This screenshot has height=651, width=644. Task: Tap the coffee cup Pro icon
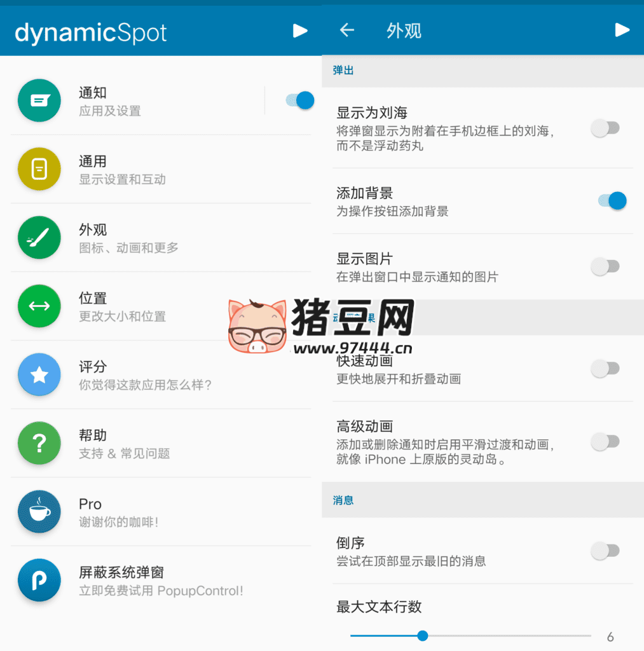coord(39,512)
